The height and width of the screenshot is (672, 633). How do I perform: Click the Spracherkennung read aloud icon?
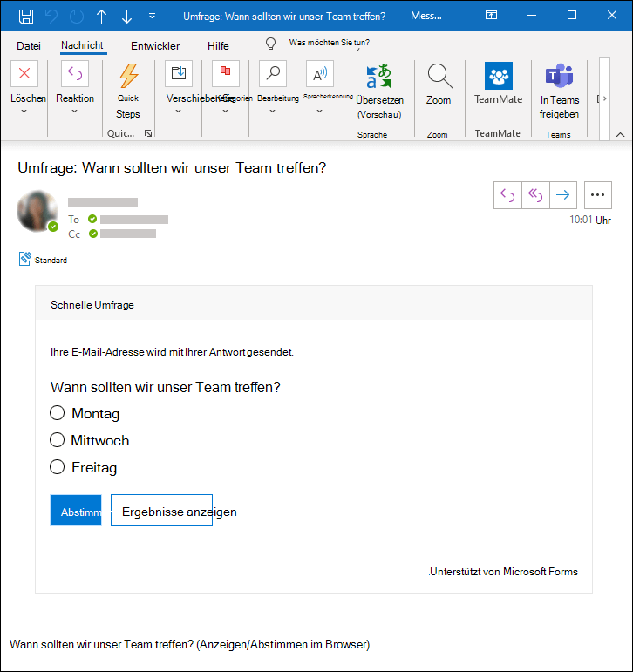point(320,74)
